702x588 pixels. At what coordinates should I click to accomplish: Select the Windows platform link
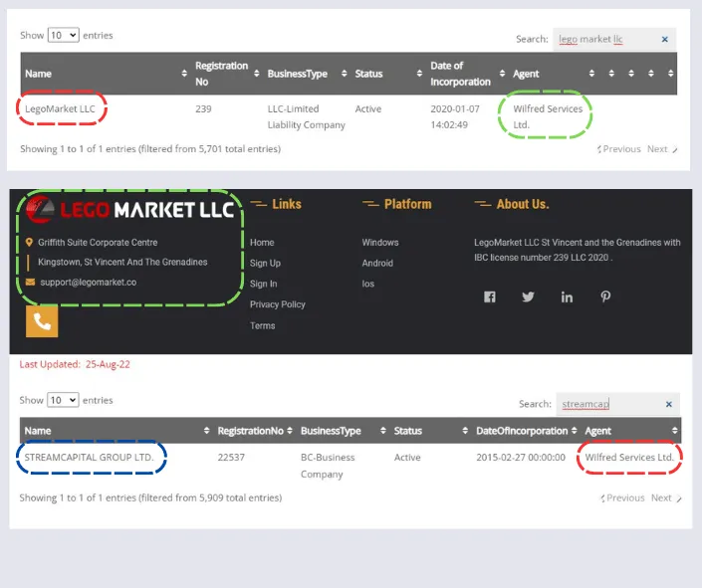tap(380, 243)
